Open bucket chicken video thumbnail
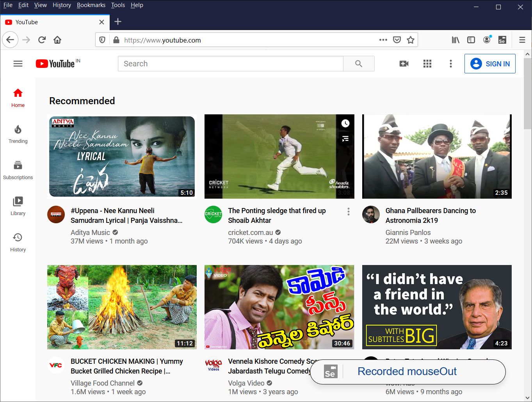This screenshot has height=402, width=532. [x=122, y=307]
